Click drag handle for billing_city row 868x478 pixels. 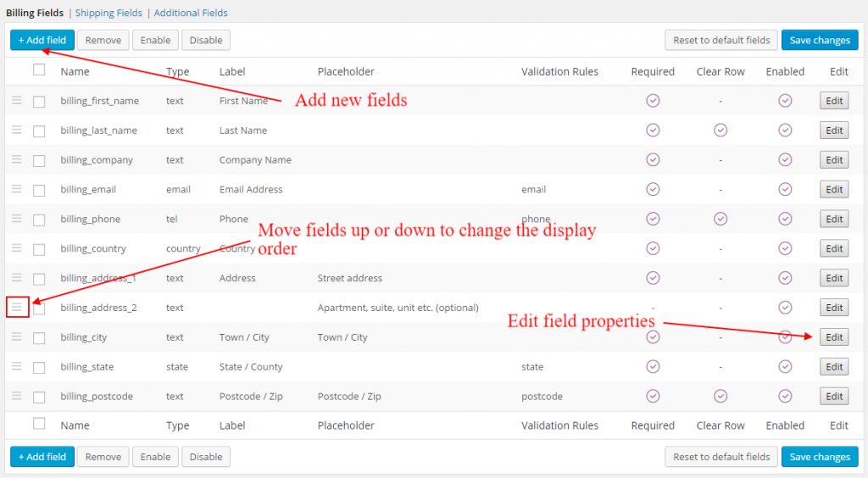pyautogui.click(x=17, y=336)
